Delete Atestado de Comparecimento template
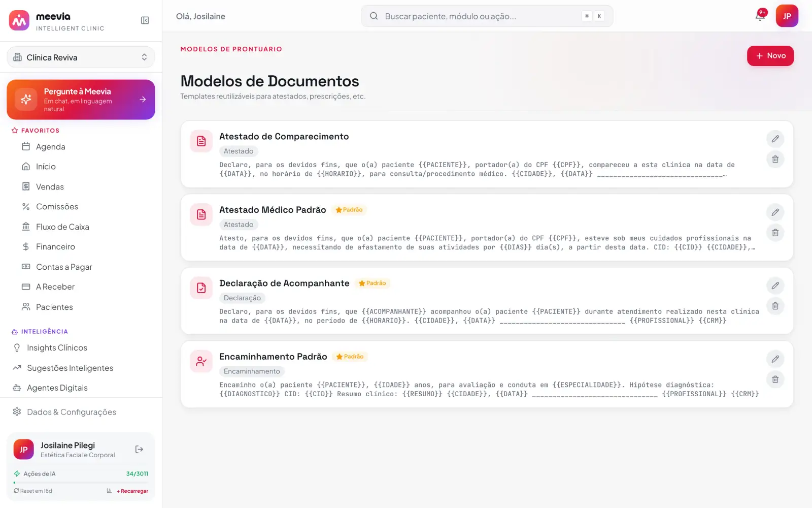This screenshot has width=812, height=508. (x=775, y=159)
